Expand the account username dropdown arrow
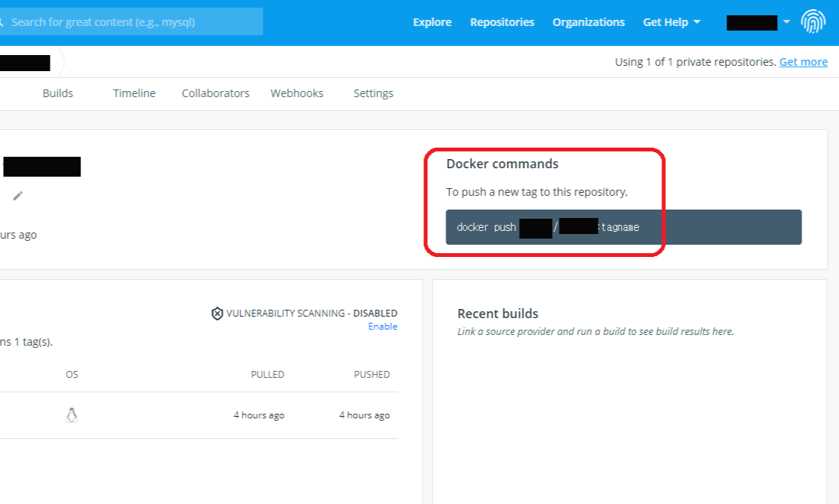The image size is (839, 504). pos(786,22)
